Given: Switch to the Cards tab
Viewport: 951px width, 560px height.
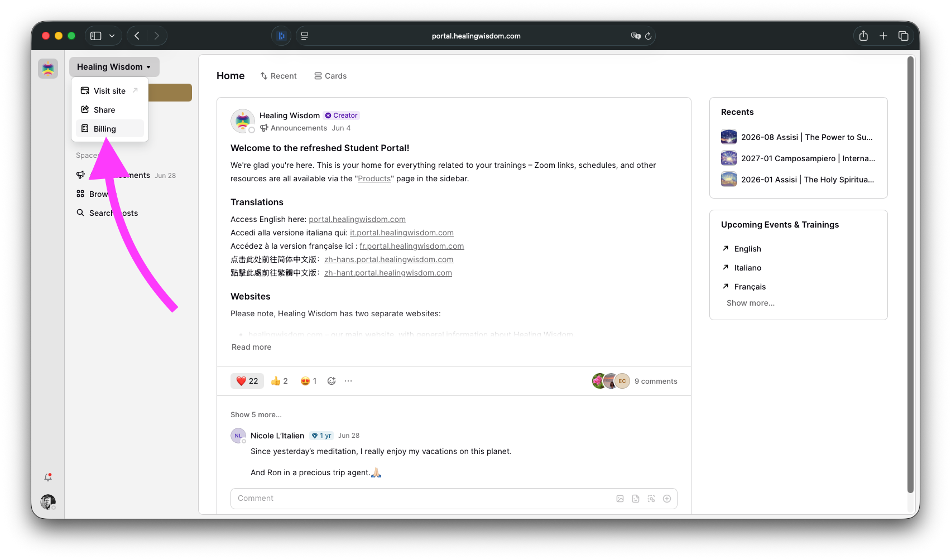Looking at the screenshot, I should click(x=330, y=76).
